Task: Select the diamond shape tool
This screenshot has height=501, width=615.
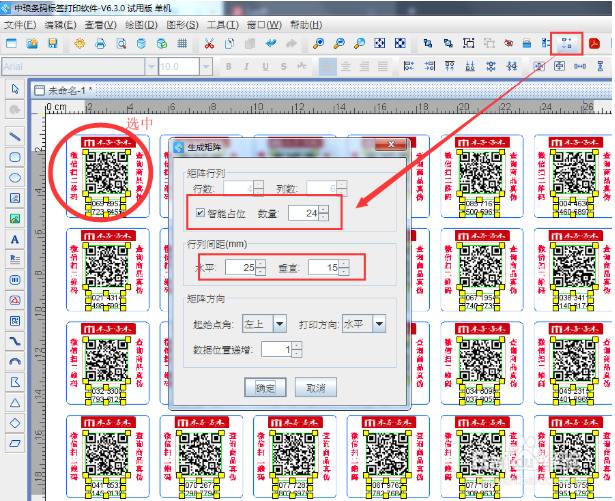Action: coord(15,423)
